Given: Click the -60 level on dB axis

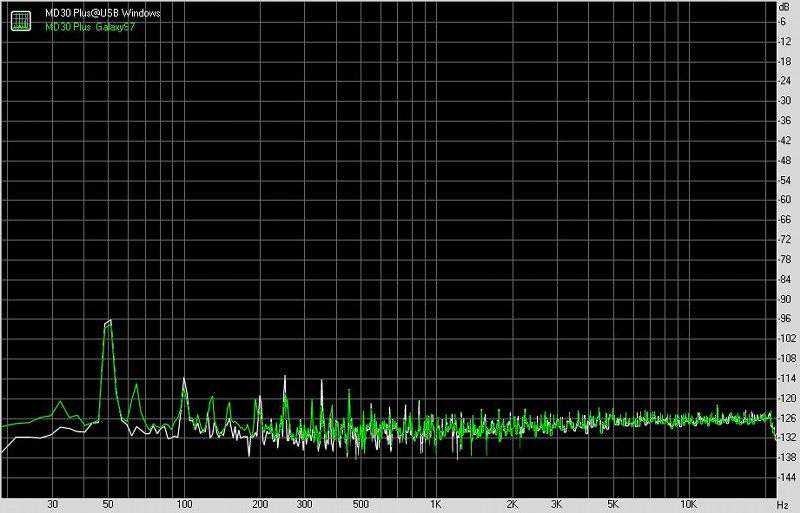Looking at the screenshot, I should coord(786,200).
